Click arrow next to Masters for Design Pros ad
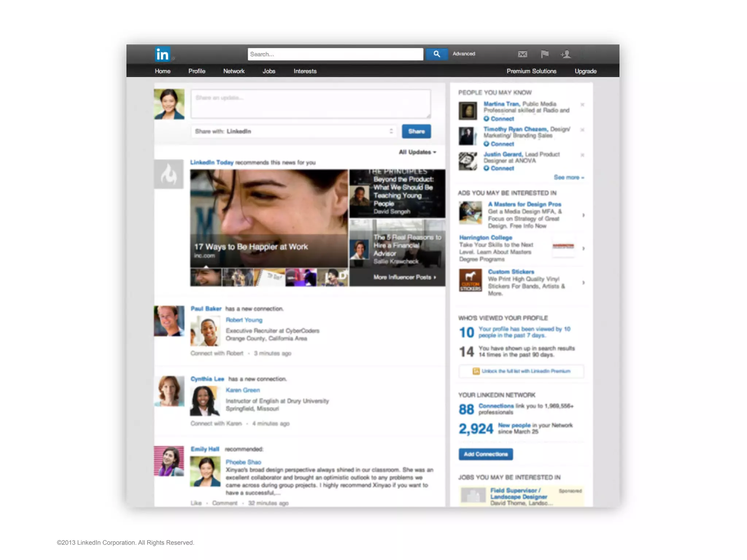Screen dimensions: 747x560 coord(584,215)
